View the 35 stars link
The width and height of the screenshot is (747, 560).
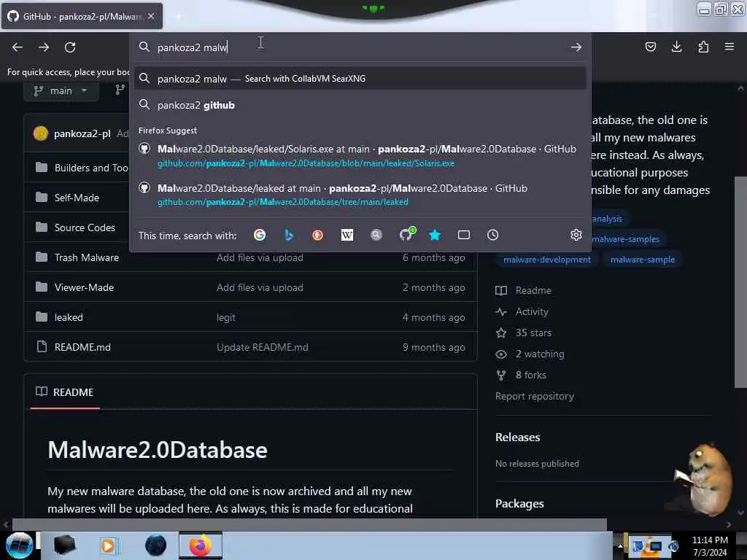[x=533, y=332]
